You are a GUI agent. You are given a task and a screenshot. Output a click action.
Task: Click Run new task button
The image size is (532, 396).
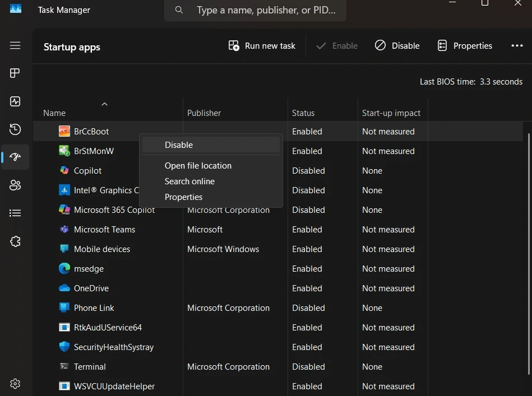click(262, 46)
